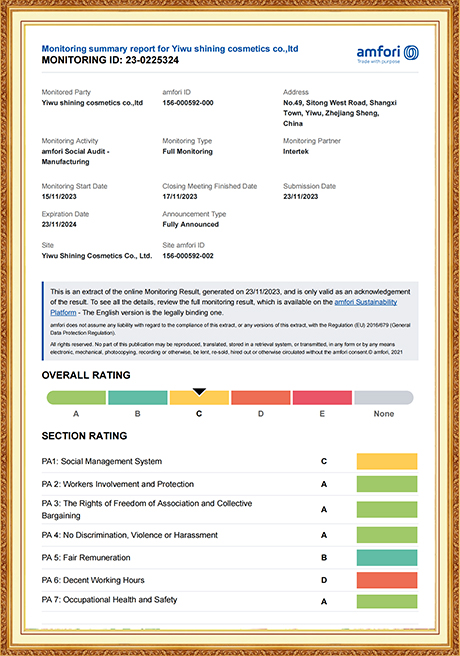Click the orange swatch for PA 6 Decent Working Hours
The height and width of the screenshot is (656, 460).
[387, 580]
